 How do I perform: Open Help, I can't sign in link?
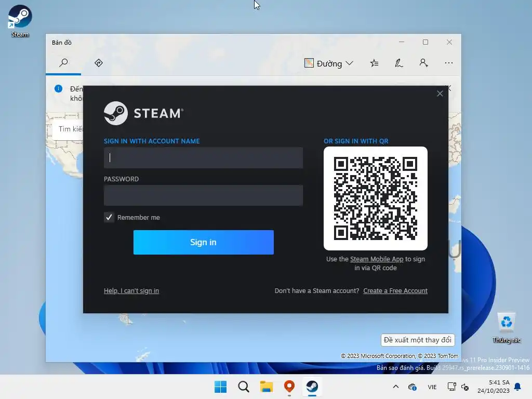pos(131,291)
